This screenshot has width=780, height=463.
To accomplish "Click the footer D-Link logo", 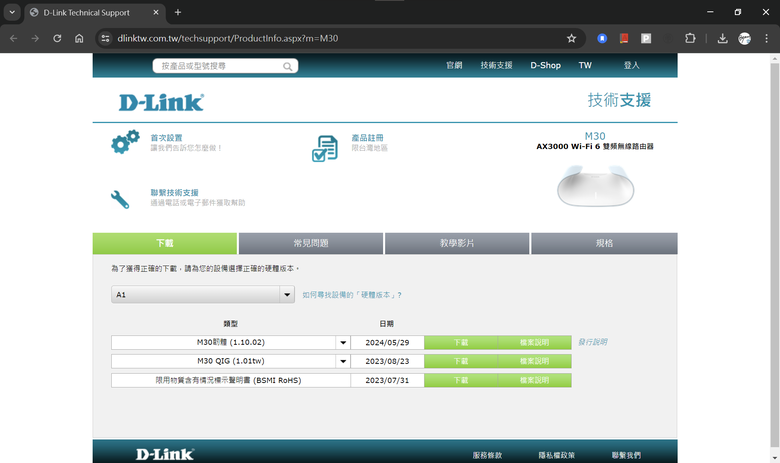I will point(165,454).
